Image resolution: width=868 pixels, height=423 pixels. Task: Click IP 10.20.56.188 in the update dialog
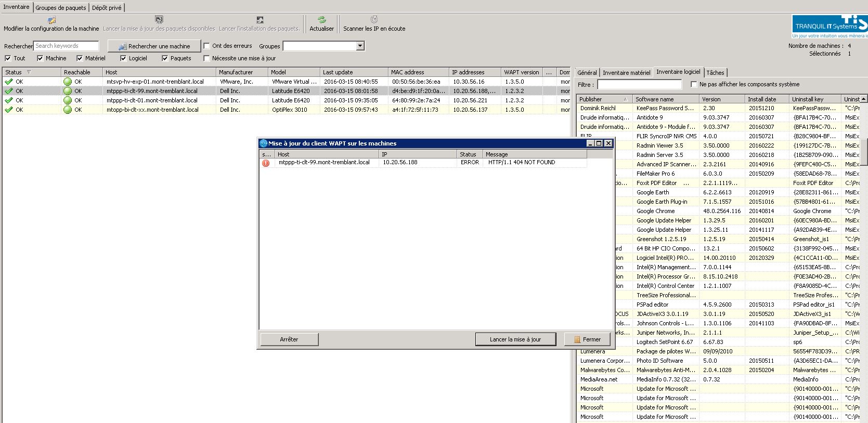pyautogui.click(x=400, y=162)
